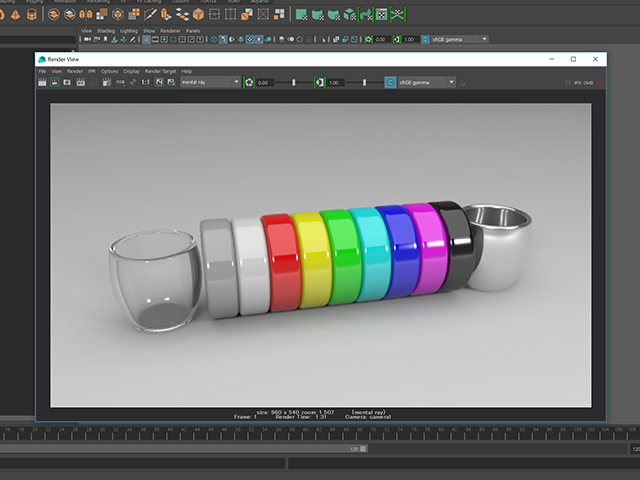Toggle the viewport grid display
This screenshot has height=480, width=640.
tap(146, 39)
